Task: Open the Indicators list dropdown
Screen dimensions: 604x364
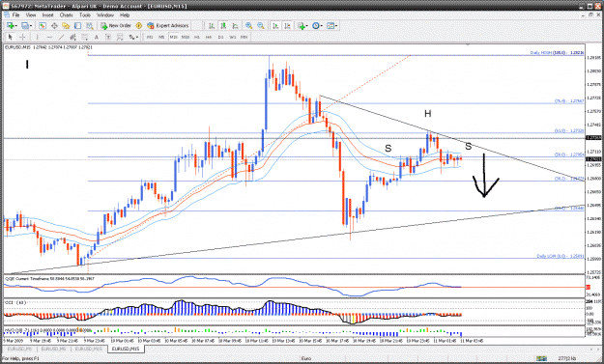Action: pyautogui.click(x=302, y=26)
